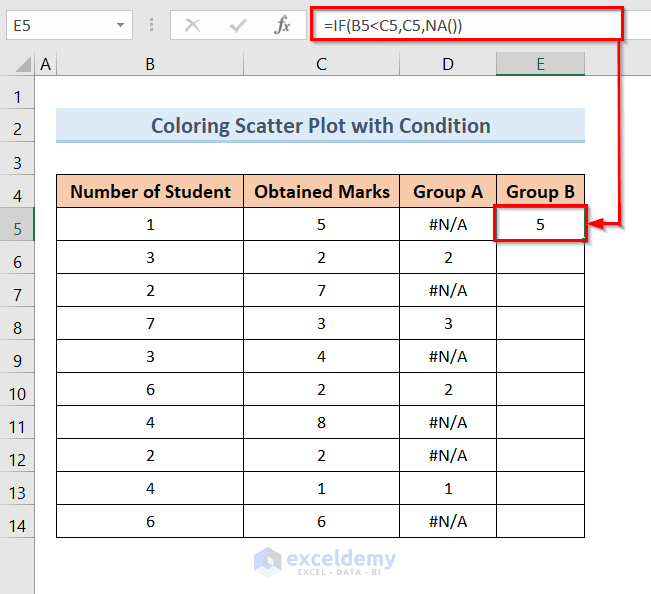
Task: Click the formula bar options dots handle
Action: point(151,26)
